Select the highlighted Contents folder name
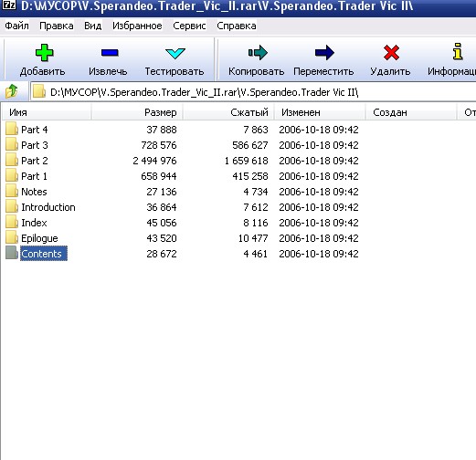This screenshot has width=476, height=460. [x=44, y=254]
